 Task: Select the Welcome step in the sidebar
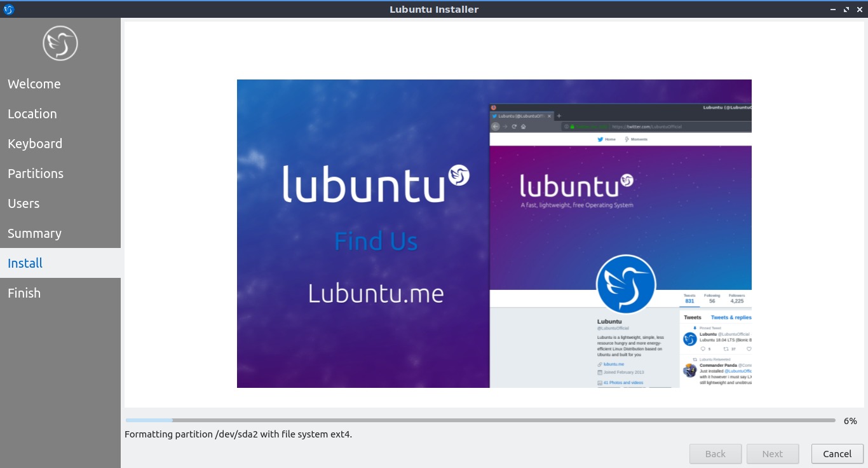(x=60, y=84)
